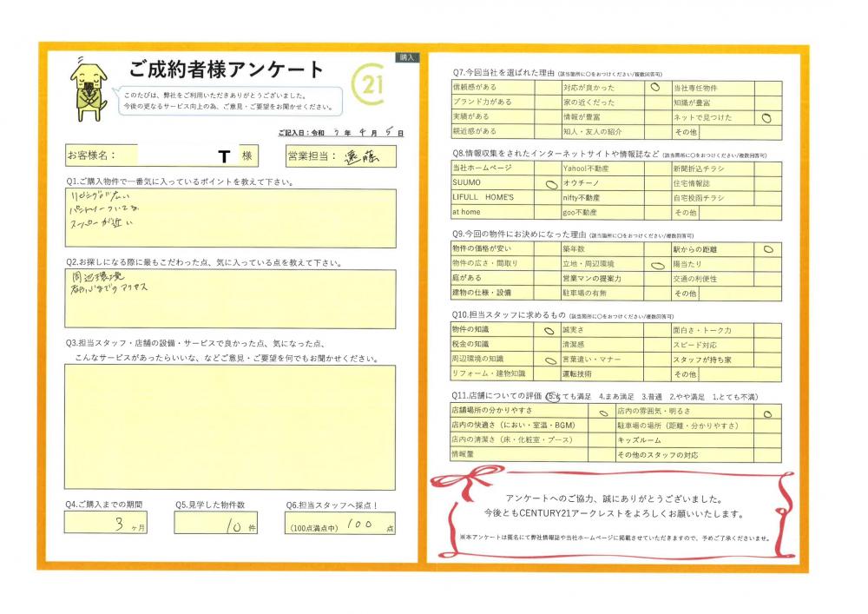The width and height of the screenshot is (868, 614).
Task: Click the circle mark beside 駅からの距離
Action: 767,249
